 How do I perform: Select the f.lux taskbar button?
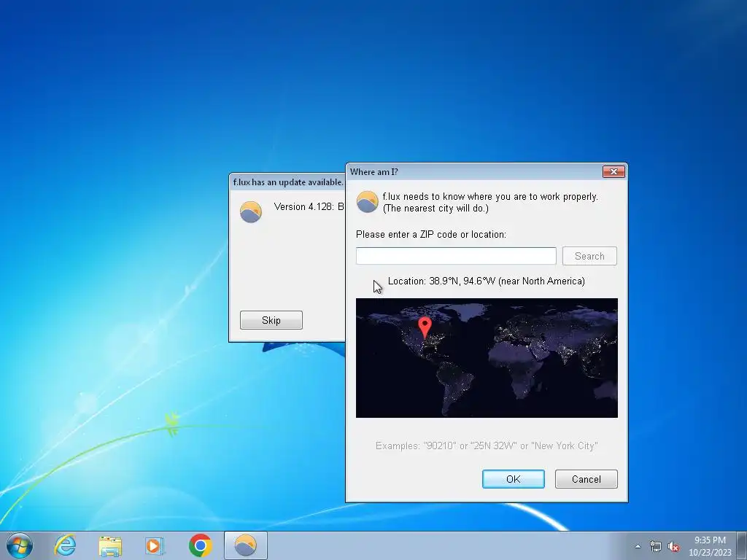point(246,545)
